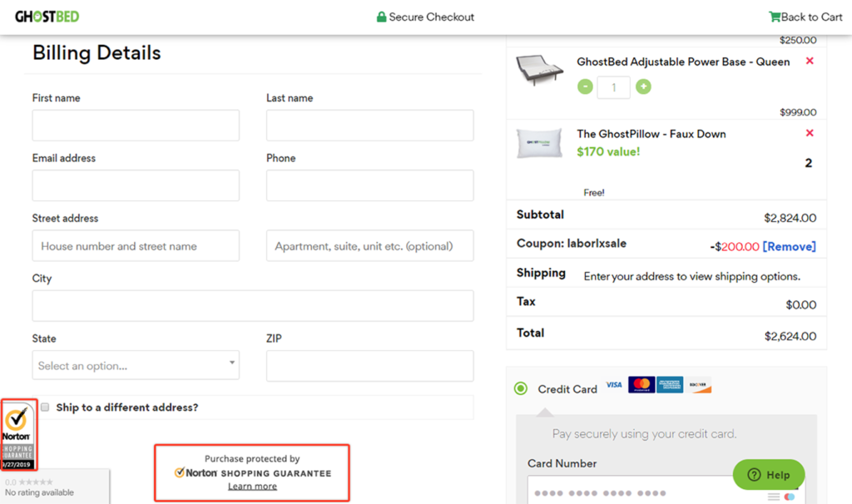This screenshot has width=852, height=504.
Task: Click Back to Cart
Action: [x=811, y=16]
